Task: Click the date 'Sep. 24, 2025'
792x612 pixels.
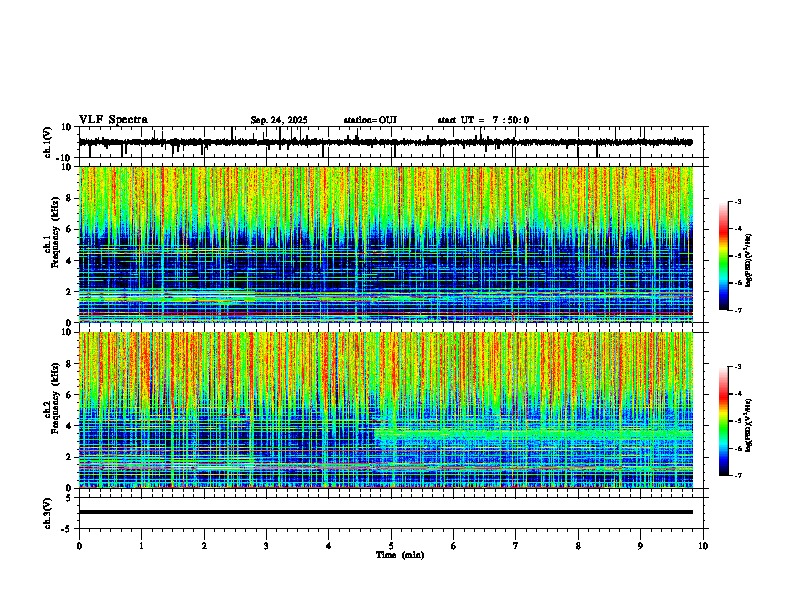Action: coord(279,120)
